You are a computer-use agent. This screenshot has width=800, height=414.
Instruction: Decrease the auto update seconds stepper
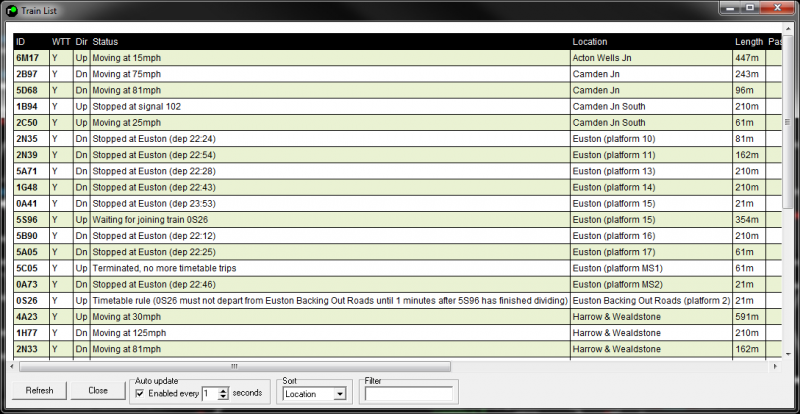(x=223, y=397)
